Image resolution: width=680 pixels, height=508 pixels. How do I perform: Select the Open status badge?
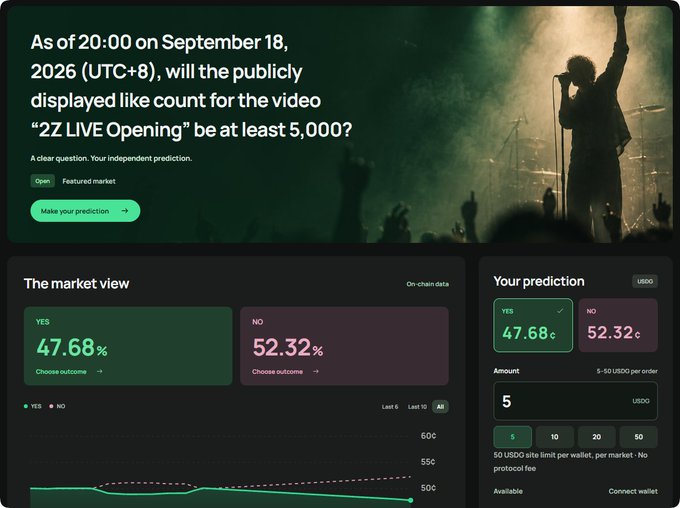(42, 181)
